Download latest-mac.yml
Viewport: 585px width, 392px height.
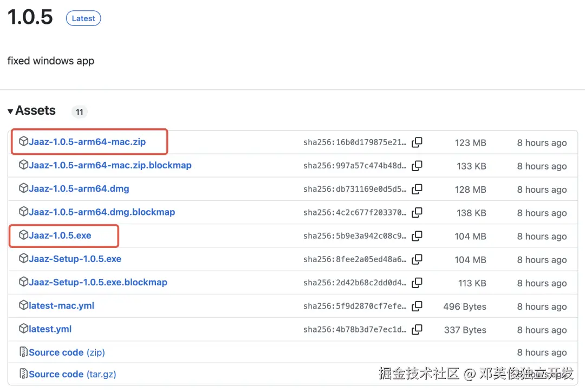[60, 306]
